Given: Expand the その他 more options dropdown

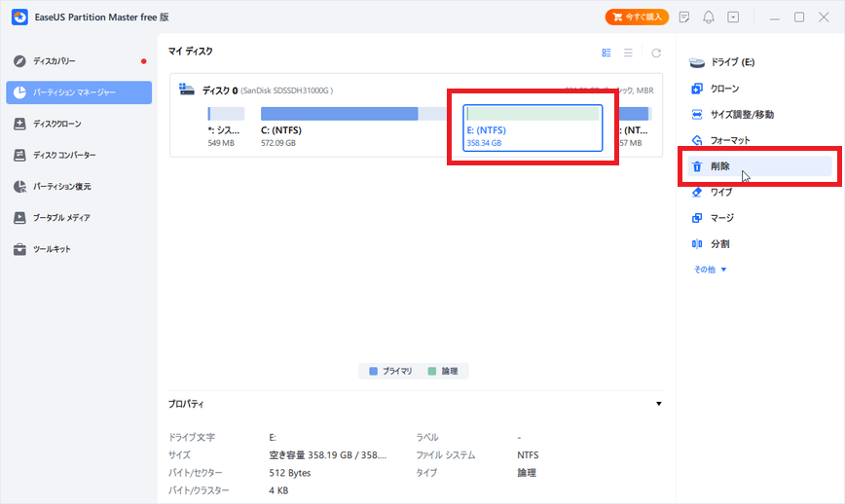Looking at the screenshot, I should (710, 270).
